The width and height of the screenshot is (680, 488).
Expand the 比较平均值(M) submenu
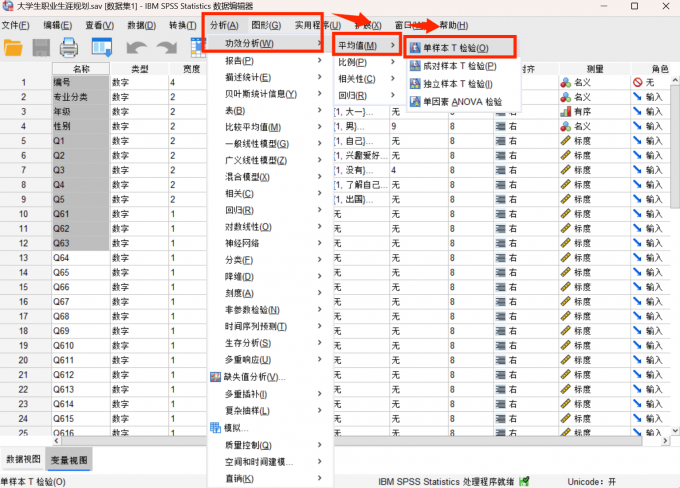pos(270,127)
